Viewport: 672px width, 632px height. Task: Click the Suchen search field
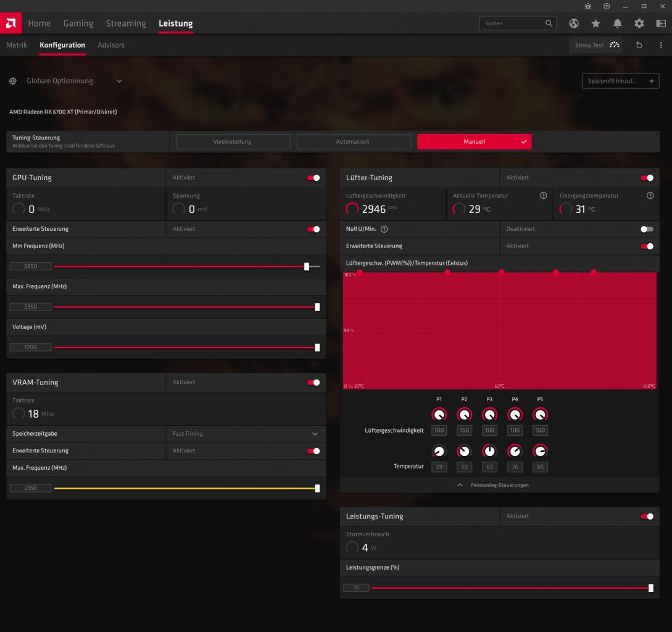[518, 23]
